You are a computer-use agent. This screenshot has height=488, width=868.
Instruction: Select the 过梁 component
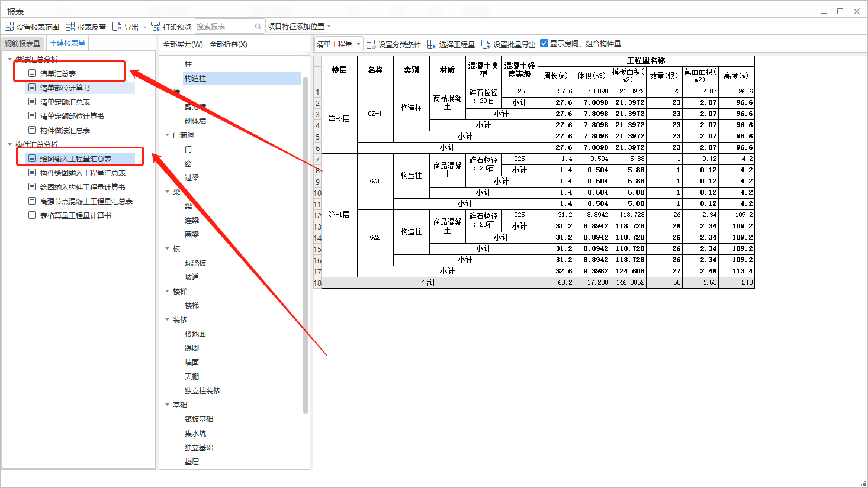tap(192, 178)
